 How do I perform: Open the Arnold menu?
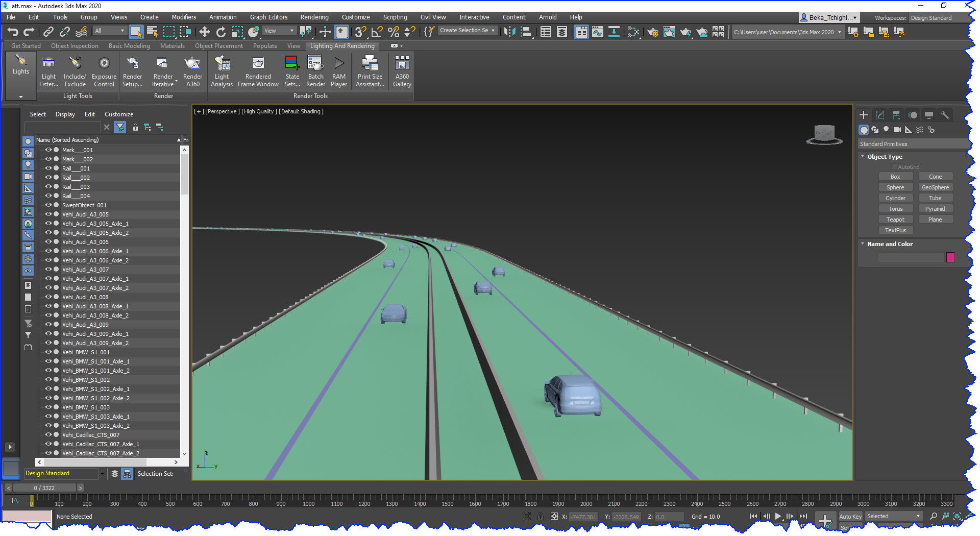[548, 17]
